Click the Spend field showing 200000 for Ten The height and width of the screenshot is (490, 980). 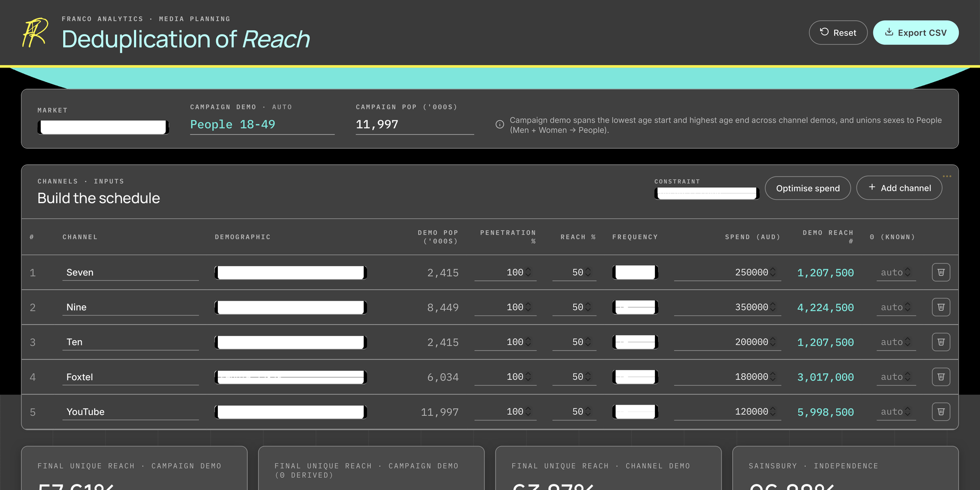tap(727, 342)
